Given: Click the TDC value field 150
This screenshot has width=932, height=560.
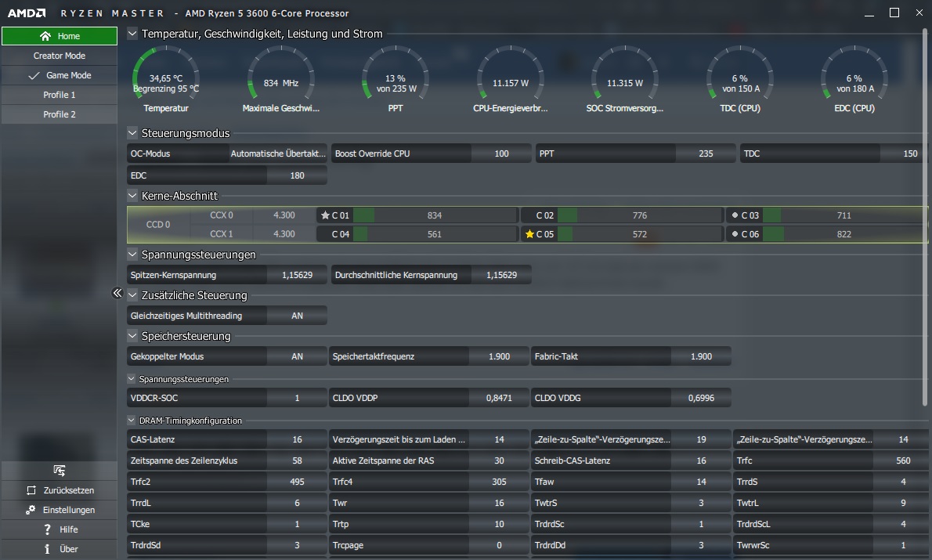Looking at the screenshot, I should coord(904,154).
